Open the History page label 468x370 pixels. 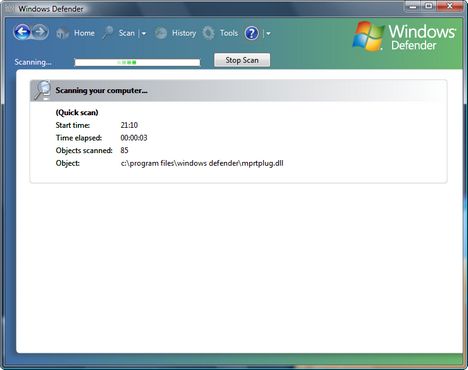pyautogui.click(x=184, y=33)
